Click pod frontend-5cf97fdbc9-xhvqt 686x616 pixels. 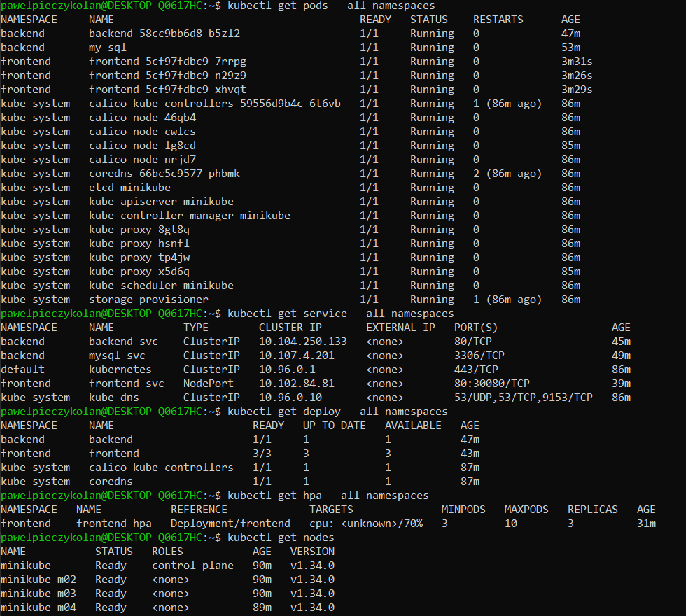click(x=167, y=90)
